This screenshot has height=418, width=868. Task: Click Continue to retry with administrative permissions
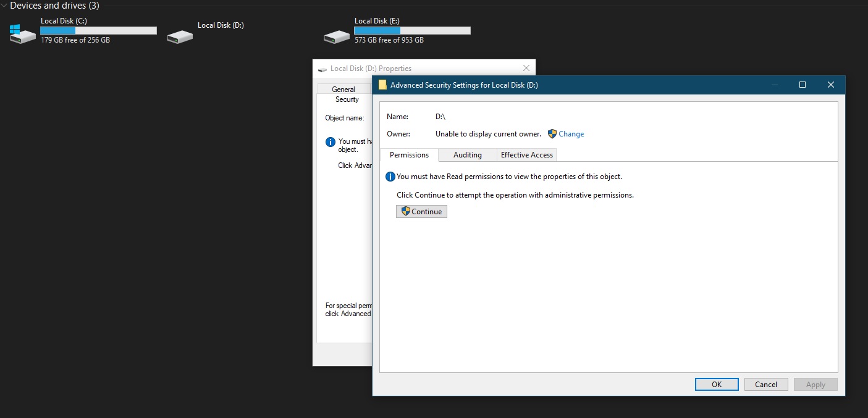point(421,211)
